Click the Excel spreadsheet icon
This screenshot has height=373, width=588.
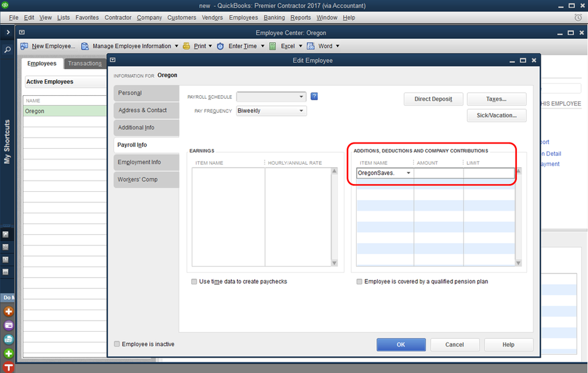(273, 46)
